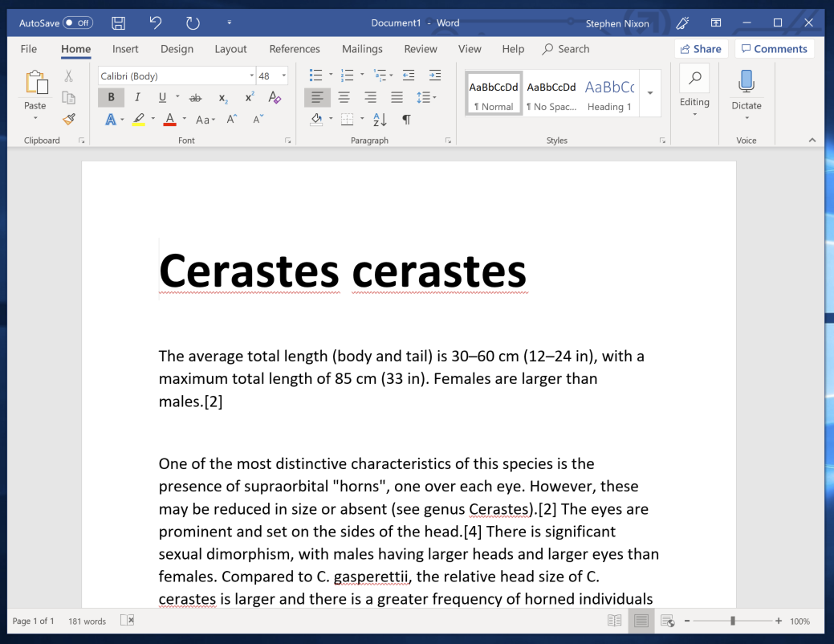Expand the Styles gallery
The image size is (834, 644).
tap(650, 93)
